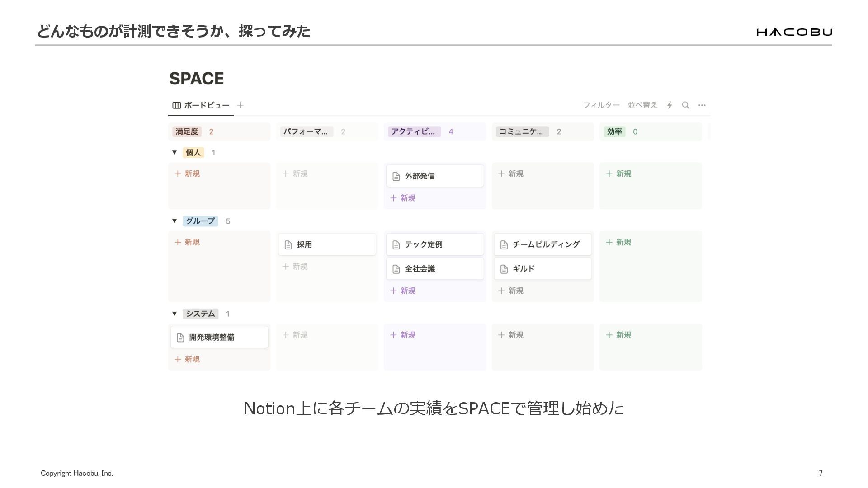This screenshot has width=868, height=488.
Task: Open the 外部発信 card
Action: click(x=435, y=176)
